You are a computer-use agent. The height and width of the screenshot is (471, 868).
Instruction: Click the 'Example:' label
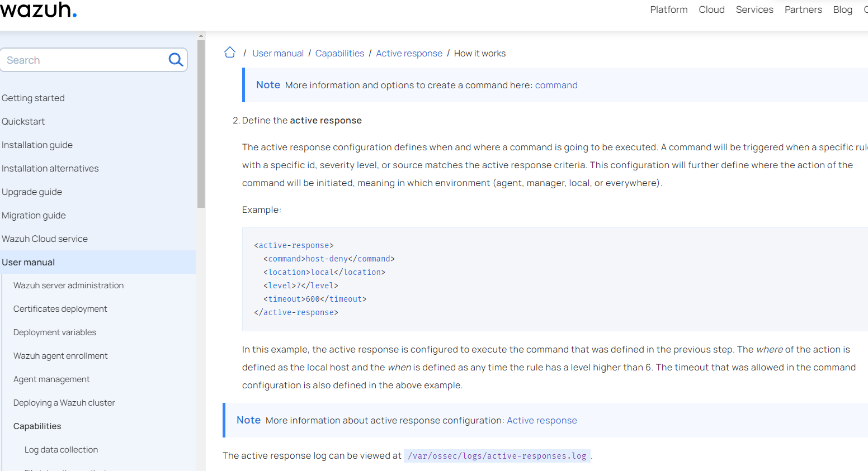click(262, 210)
